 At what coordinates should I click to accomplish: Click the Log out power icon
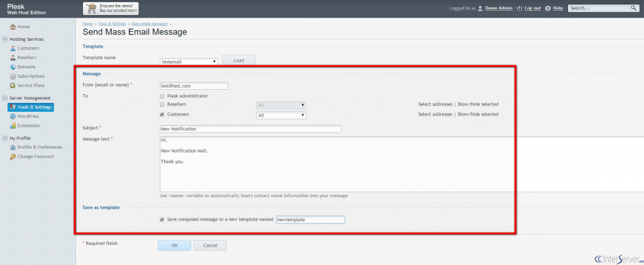[x=519, y=8]
